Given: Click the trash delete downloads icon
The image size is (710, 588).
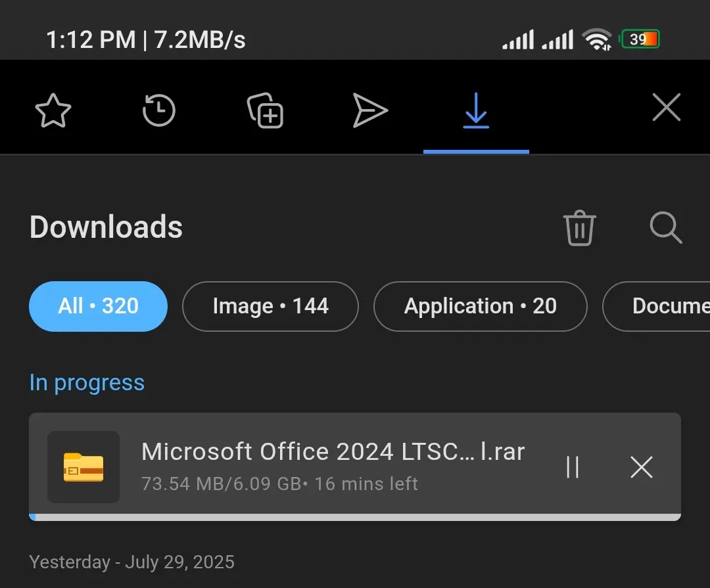Looking at the screenshot, I should click(x=580, y=228).
